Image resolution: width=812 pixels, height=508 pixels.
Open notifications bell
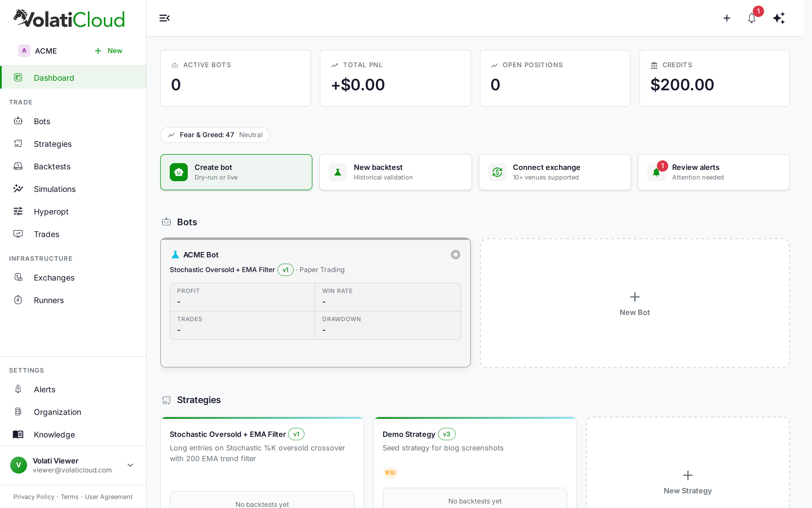pos(752,18)
